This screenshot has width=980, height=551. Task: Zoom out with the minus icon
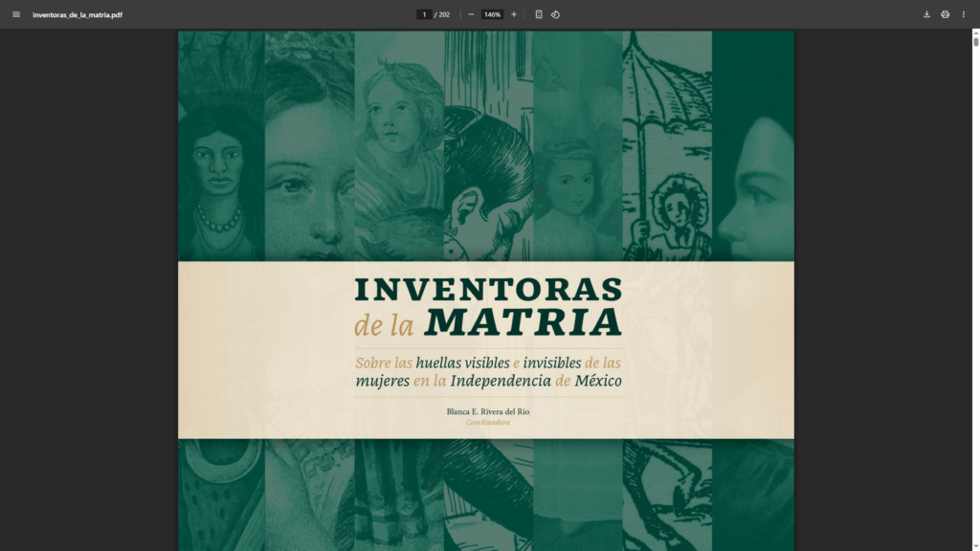pos(471,14)
